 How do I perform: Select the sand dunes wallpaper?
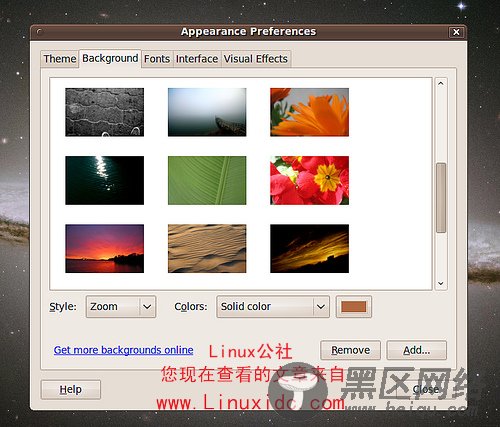tap(207, 248)
